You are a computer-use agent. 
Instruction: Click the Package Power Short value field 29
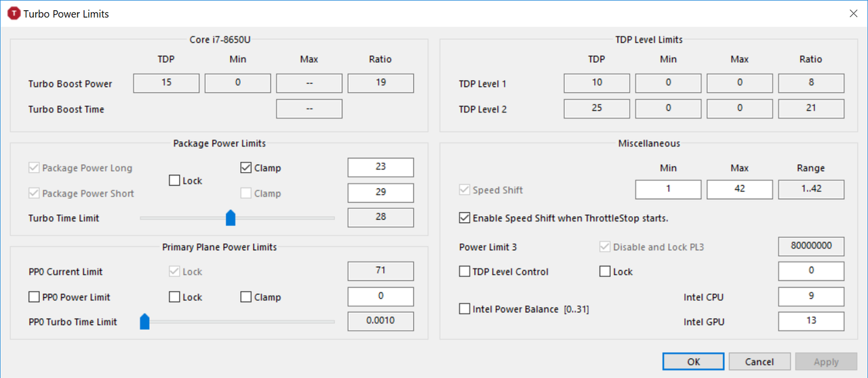tap(380, 192)
